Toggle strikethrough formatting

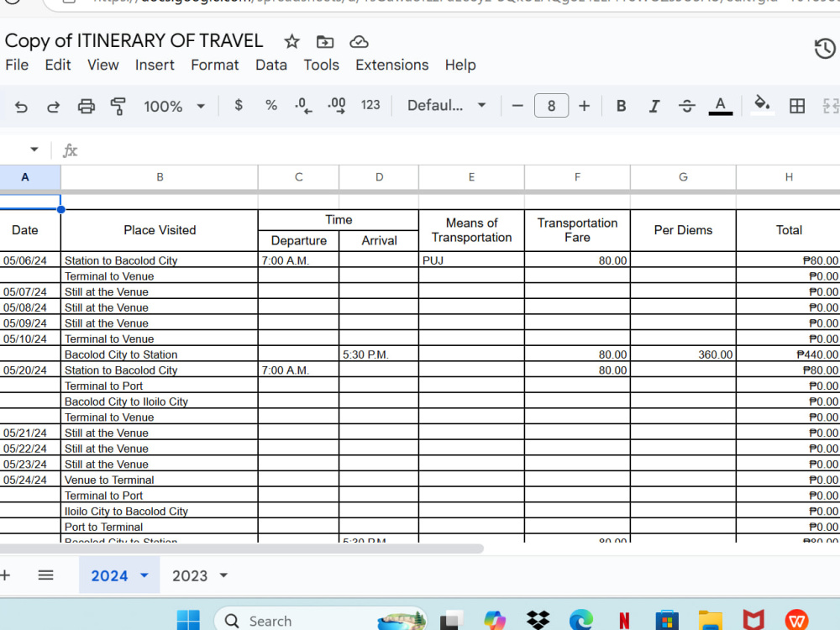tap(687, 106)
